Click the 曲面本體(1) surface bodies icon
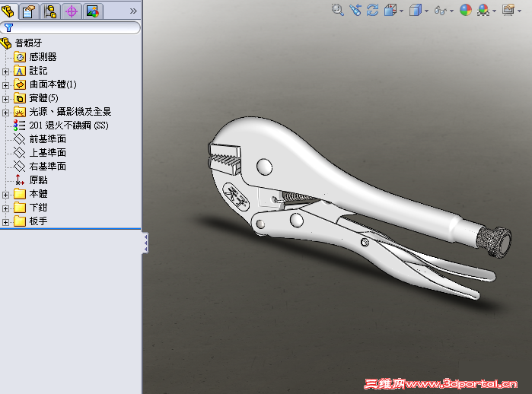The height and width of the screenshot is (394, 532). 20,84
